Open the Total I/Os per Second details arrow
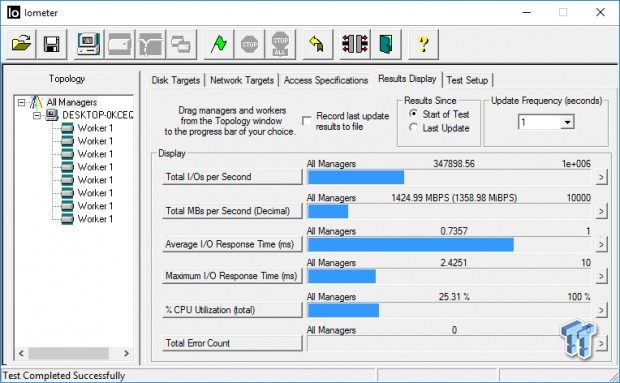Image resolution: width=620 pixels, height=383 pixels. click(x=601, y=177)
